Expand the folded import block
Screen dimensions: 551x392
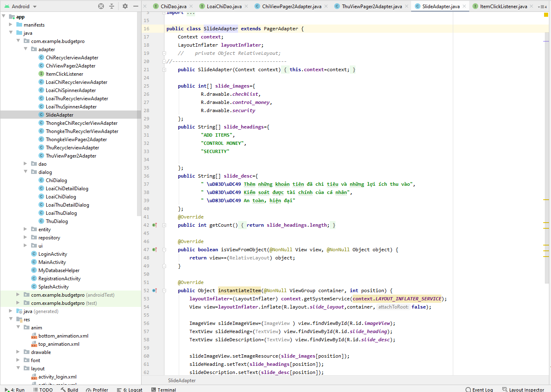point(164,13)
